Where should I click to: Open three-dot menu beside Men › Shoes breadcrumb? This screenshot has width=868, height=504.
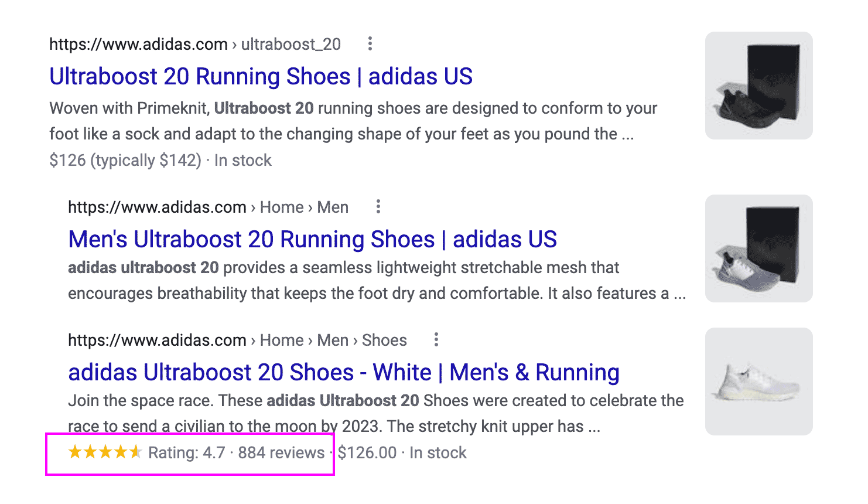[x=436, y=339]
